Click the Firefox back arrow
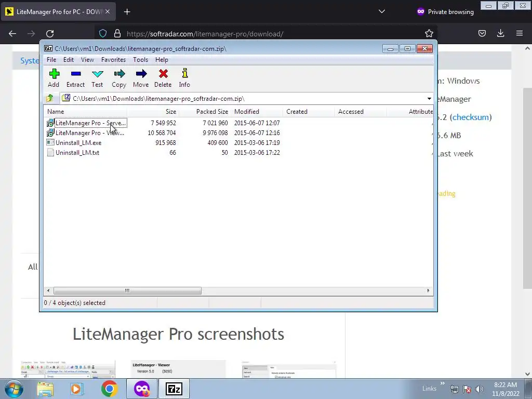 [12, 34]
